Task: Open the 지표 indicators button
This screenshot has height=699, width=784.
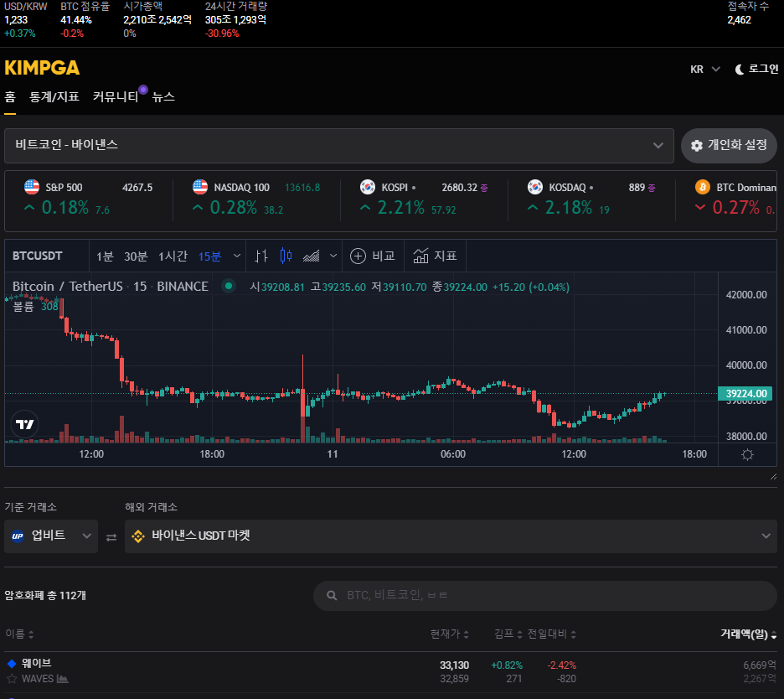Action: pyautogui.click(x=435, y=256)
